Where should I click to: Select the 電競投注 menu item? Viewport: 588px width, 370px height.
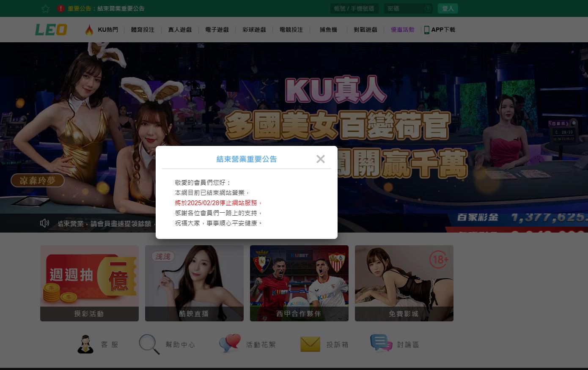291,30
